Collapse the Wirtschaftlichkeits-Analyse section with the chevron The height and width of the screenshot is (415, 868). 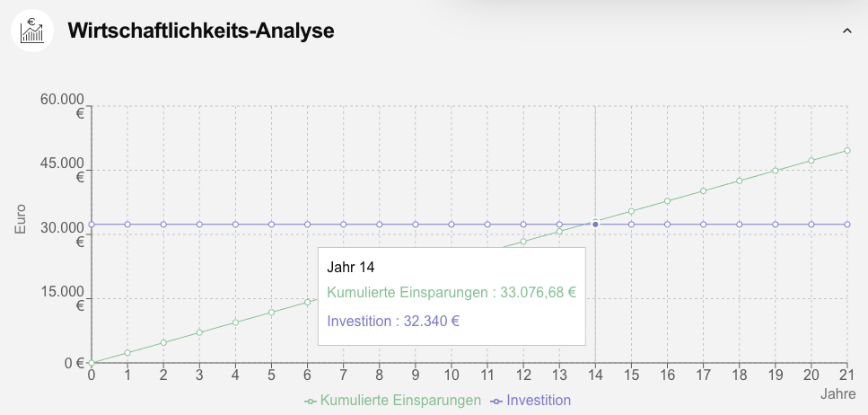tap(846, 31)
